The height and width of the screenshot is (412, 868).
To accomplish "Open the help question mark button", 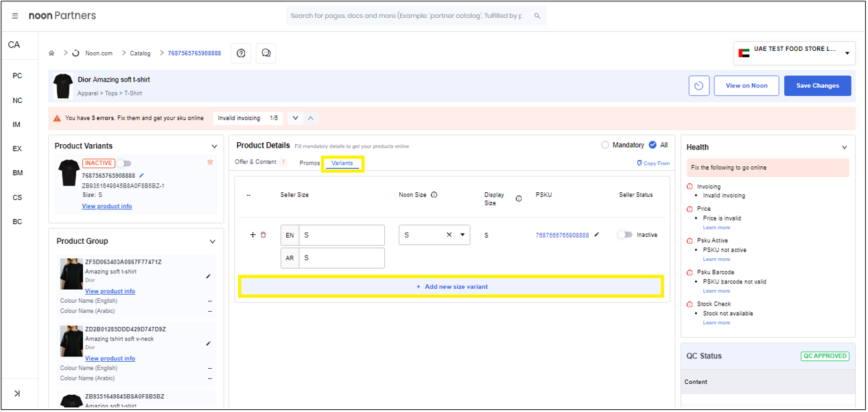I will coord(241,53).
